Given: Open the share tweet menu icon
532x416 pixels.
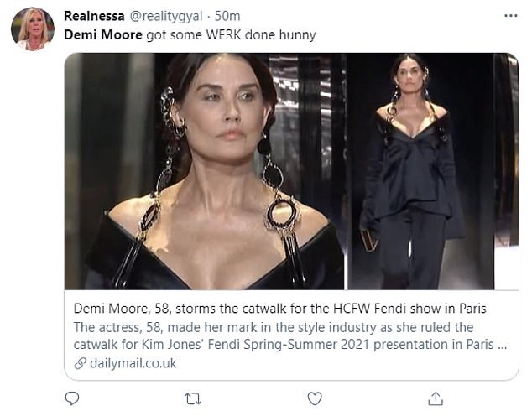Looking at the screenshot, I should [x=435, y=397].
